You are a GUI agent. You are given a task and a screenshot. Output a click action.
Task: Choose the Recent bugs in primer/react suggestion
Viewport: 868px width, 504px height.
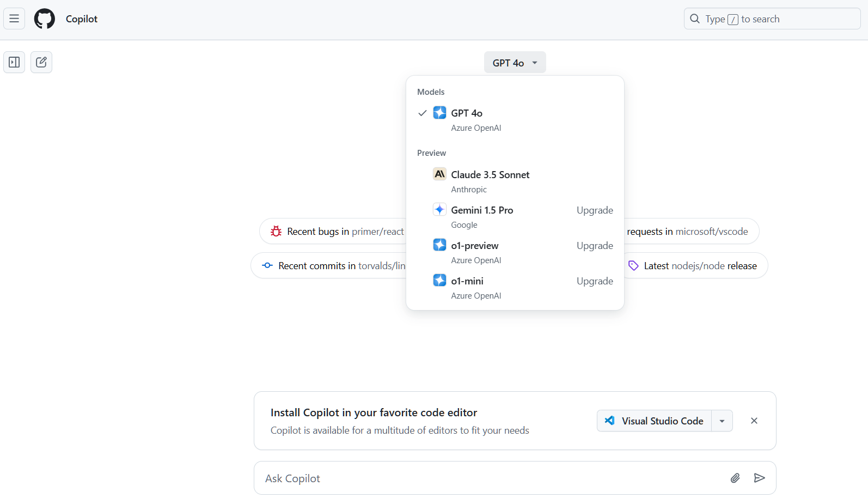point(333,232)
